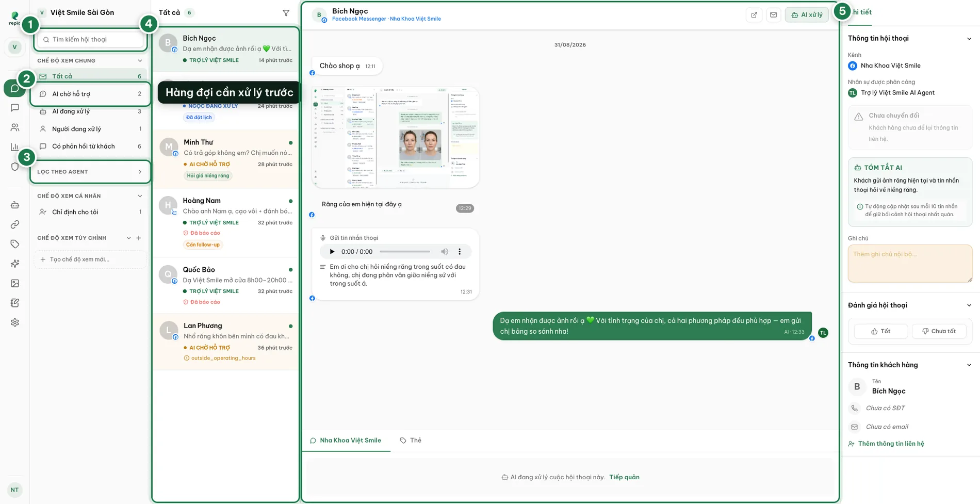980x504 pixels.
Task: Open the voice message more options menu
Action: coord(460,252)
